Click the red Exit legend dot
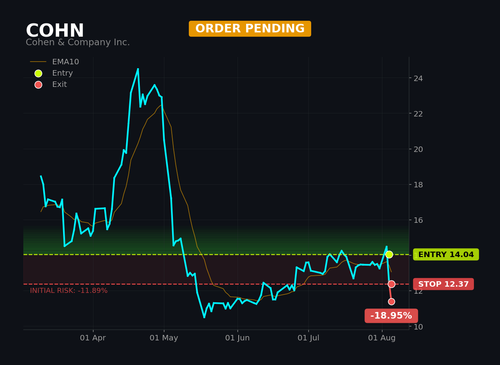The image size is (500, 365). tap(38, 85)
